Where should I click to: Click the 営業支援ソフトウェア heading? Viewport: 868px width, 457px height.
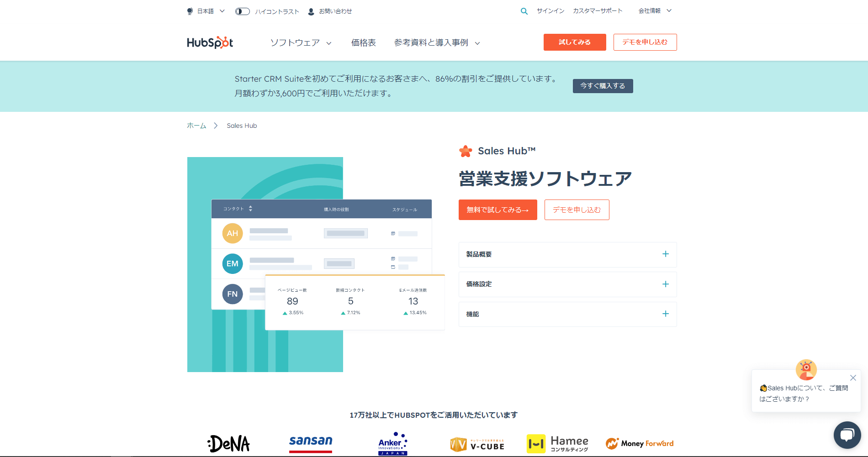(545, 179)
